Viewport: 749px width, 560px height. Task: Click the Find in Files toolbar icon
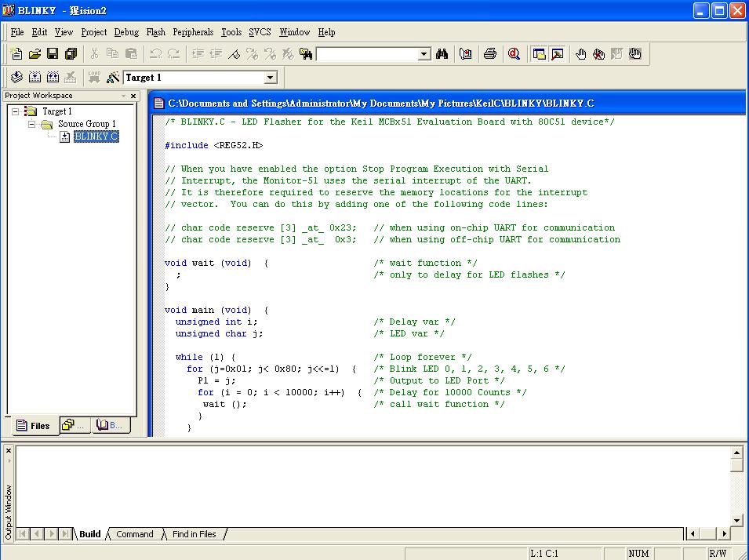tap(306, 54)
